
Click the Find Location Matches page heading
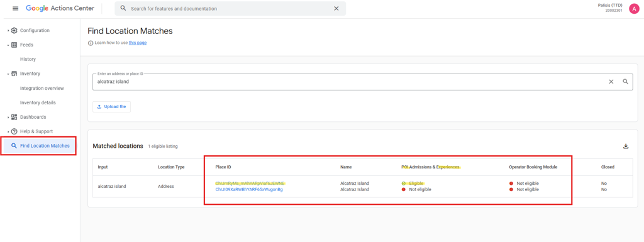[130, 31]
